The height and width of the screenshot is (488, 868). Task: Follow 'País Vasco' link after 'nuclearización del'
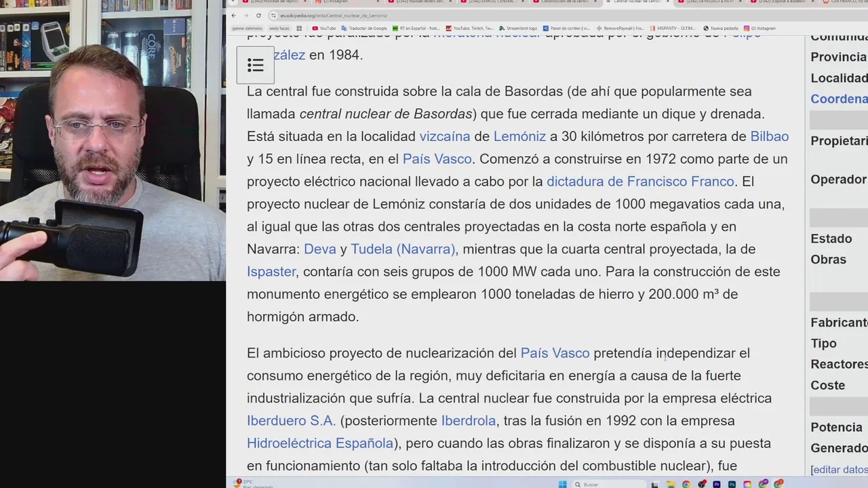[x=555, y=353]
